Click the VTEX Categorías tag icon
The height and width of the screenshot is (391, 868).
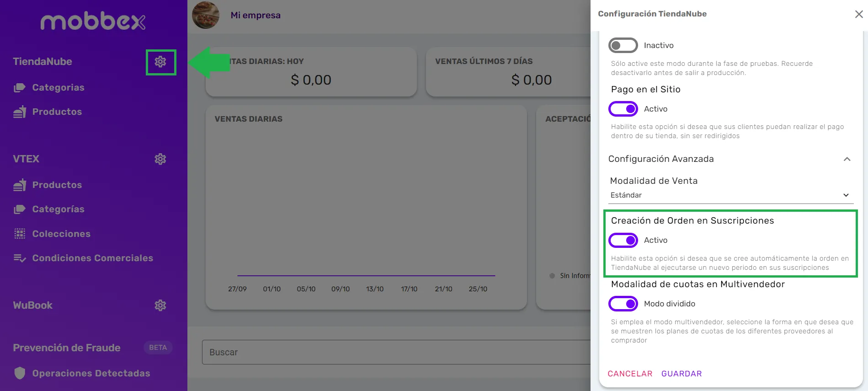pyautogui.click(x=19, y=209)
